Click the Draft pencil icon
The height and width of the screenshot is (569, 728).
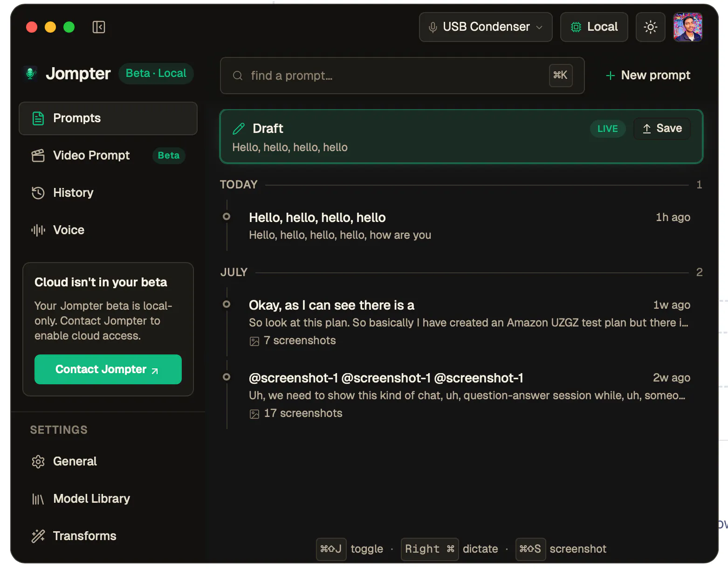[x=239, y=128]
